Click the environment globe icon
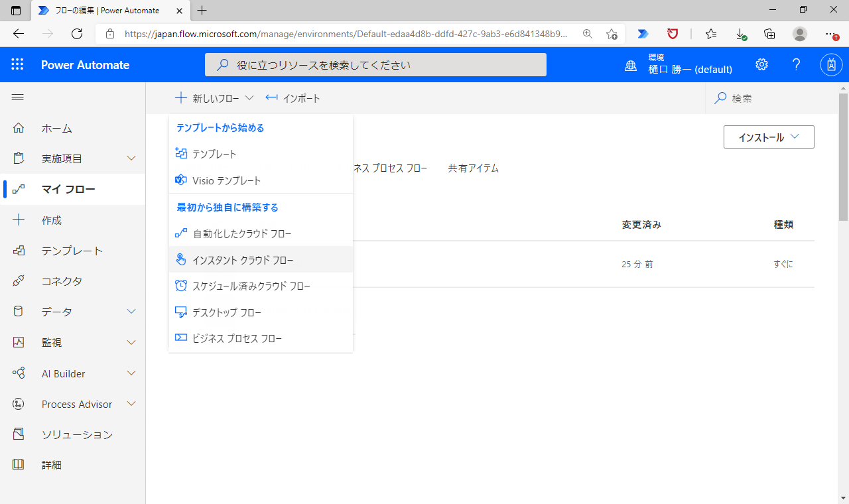 coord(631,65)
